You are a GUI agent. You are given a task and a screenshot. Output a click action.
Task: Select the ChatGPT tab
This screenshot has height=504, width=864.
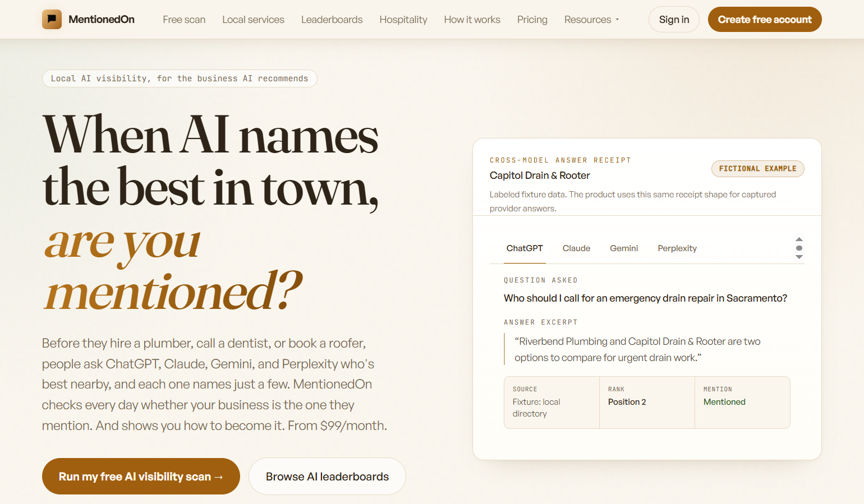pos(525,248)
